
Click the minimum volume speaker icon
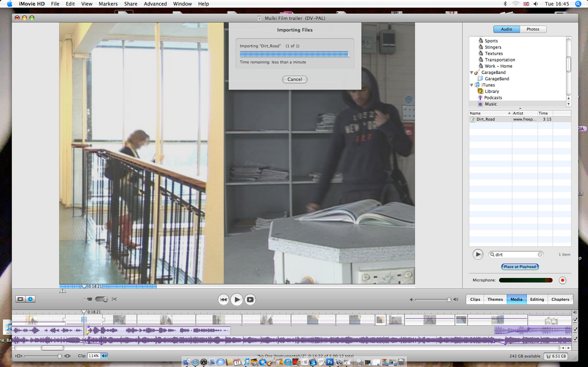[x=412, y=300]
